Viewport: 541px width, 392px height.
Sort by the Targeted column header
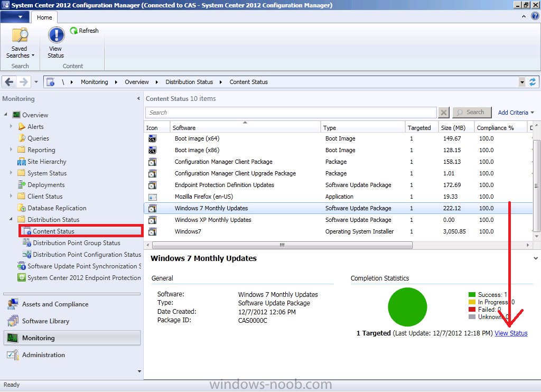(421, 128)
